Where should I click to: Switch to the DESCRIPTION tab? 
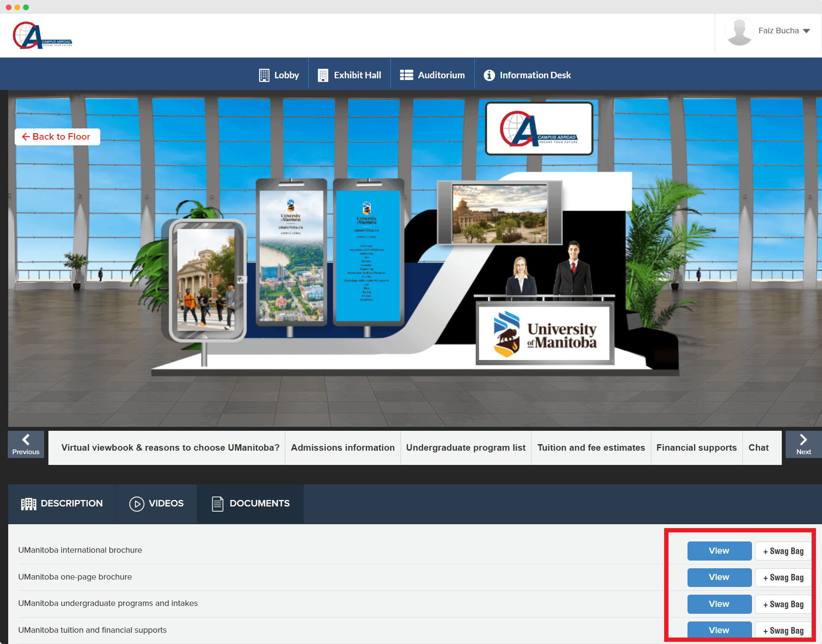coord(62,504)
